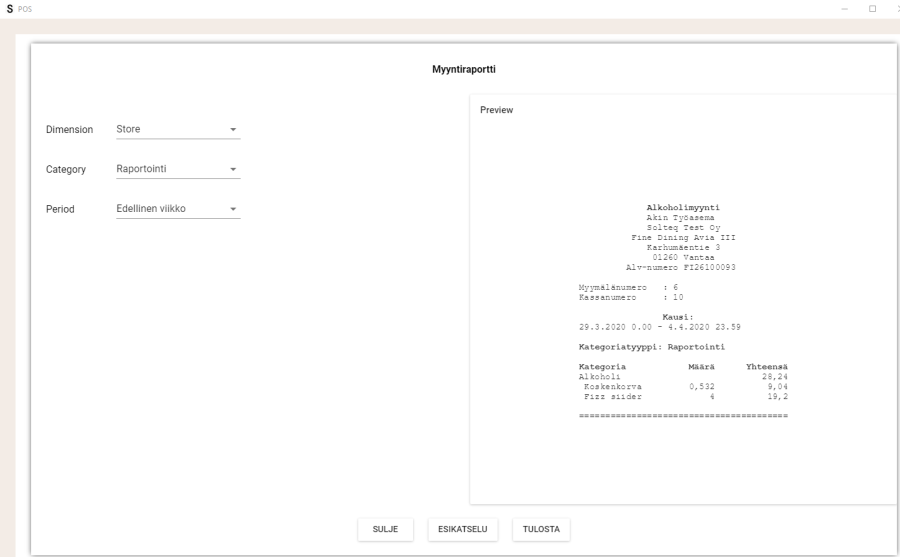Viewport: 900px width, 557px height.
Task: Select the Fizz siider row in preview
Action: click(x=612, y=396)
